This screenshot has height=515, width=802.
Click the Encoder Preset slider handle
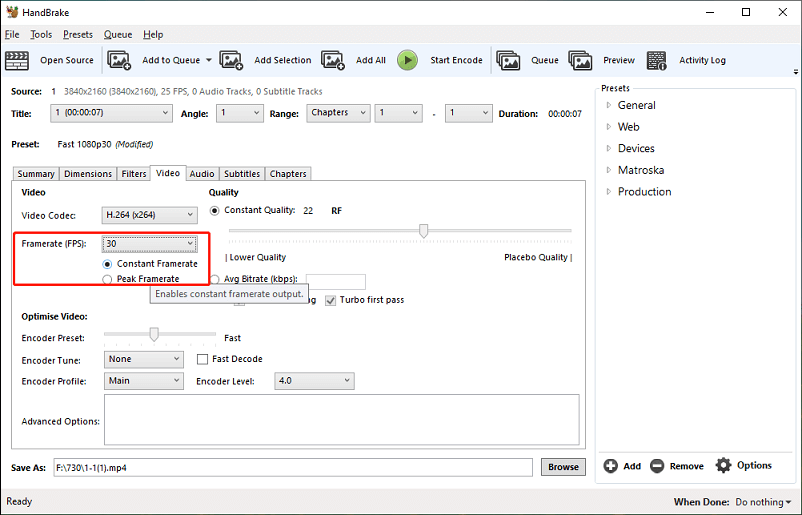click(154, 334)
